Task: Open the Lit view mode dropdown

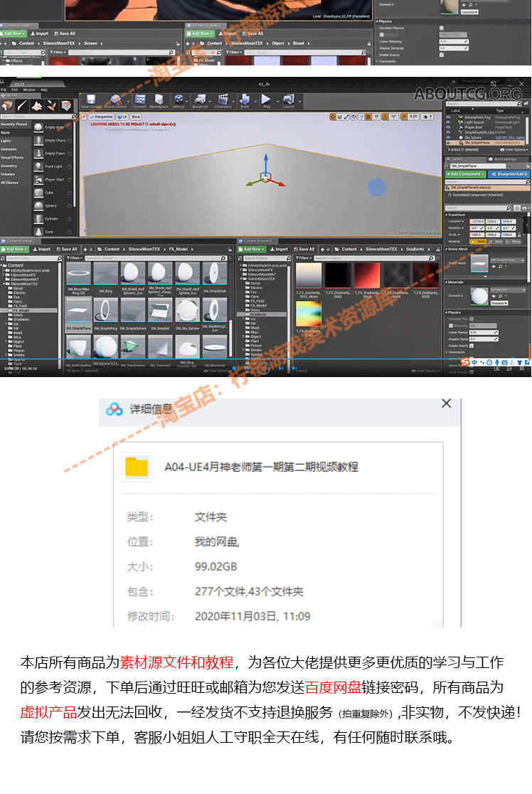Action: (x=122, y=117)
